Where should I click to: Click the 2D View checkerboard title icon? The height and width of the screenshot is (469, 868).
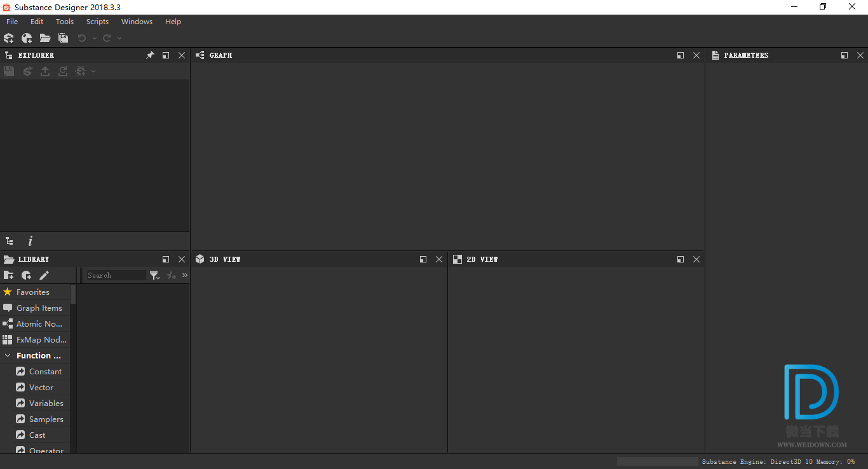point(458,259)
